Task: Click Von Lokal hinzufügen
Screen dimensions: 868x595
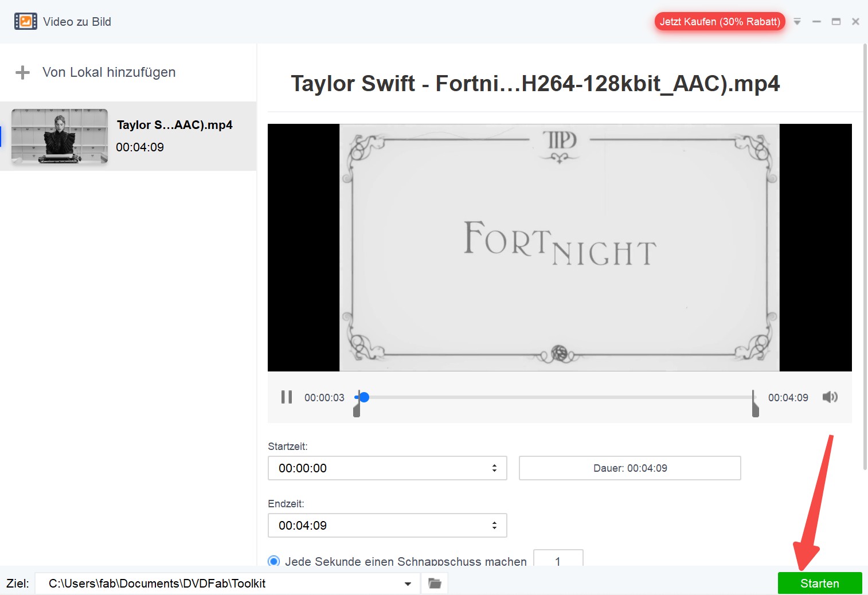Action: (x=109, y=72)
